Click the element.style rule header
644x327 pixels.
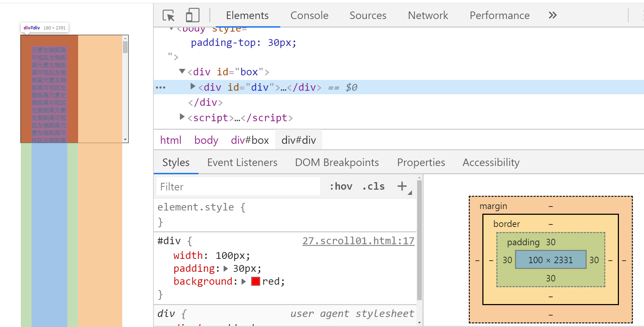click(201, 207)
